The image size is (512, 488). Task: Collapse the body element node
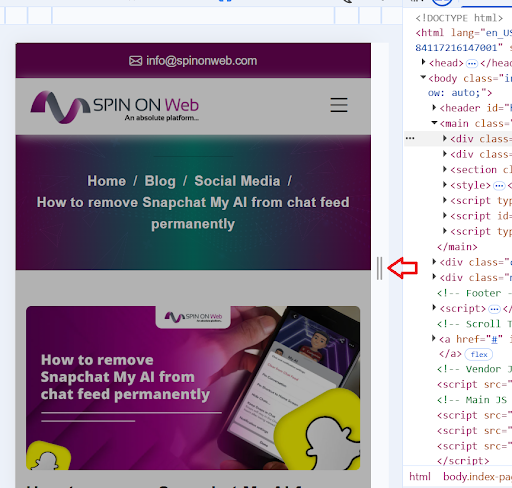pyautogui.click(x=423, y=77)
